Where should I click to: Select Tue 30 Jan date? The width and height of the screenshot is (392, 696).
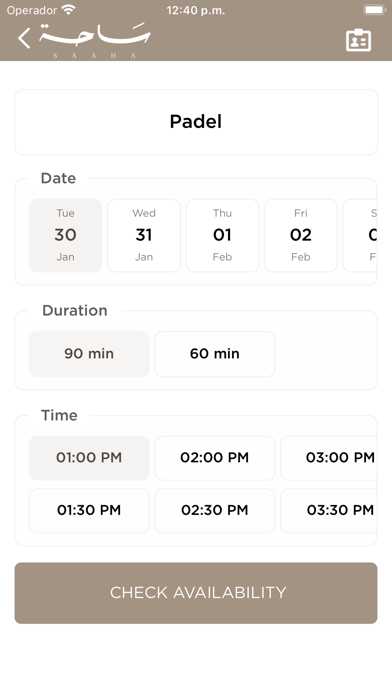pos(66,235)
